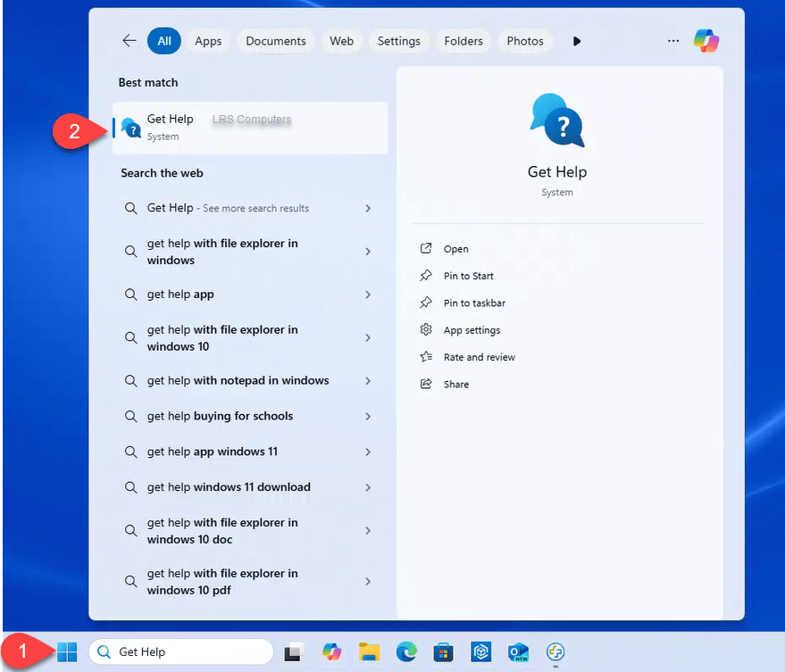Open the three-dot more options menu

[x=673, y=41]
